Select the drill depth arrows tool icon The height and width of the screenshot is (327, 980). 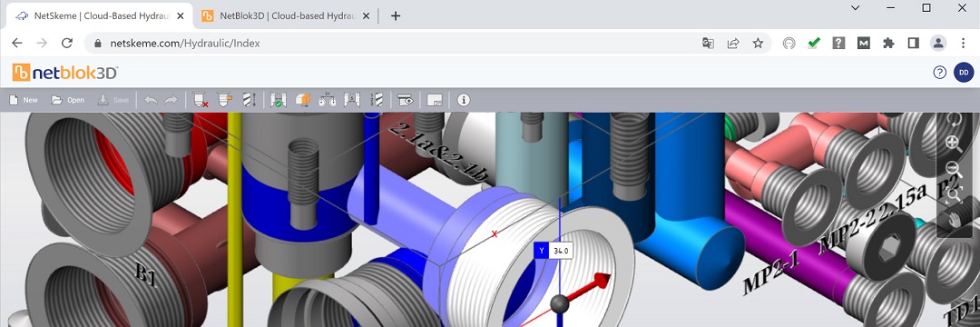tap(248, 100)
